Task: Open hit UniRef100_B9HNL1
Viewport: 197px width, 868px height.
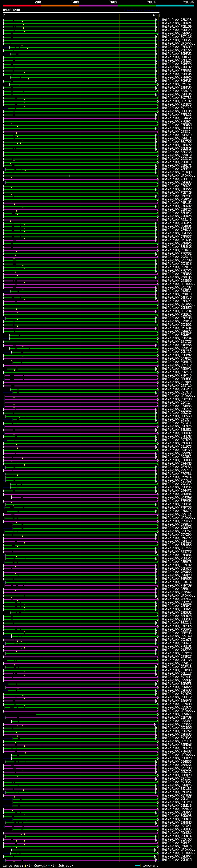Action: click(177, 819)
